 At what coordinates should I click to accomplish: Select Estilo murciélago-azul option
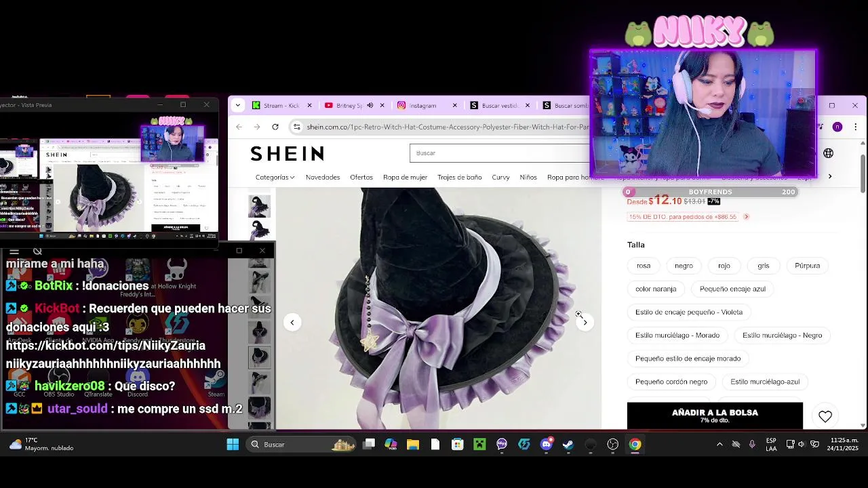coord(765,382)
